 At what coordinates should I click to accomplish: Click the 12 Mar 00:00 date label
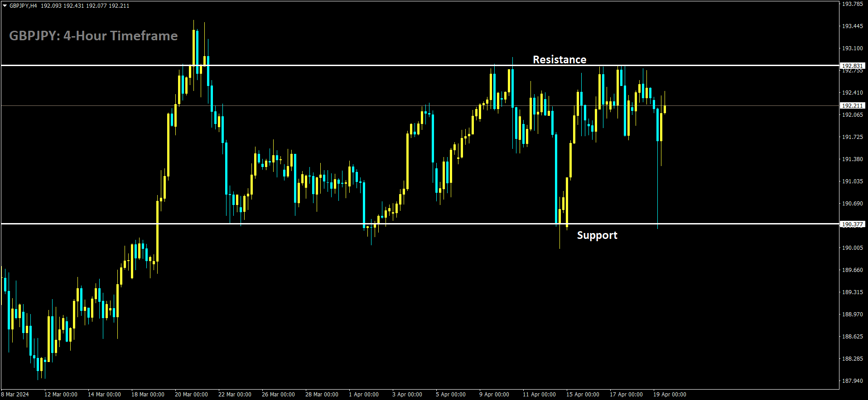61,395
